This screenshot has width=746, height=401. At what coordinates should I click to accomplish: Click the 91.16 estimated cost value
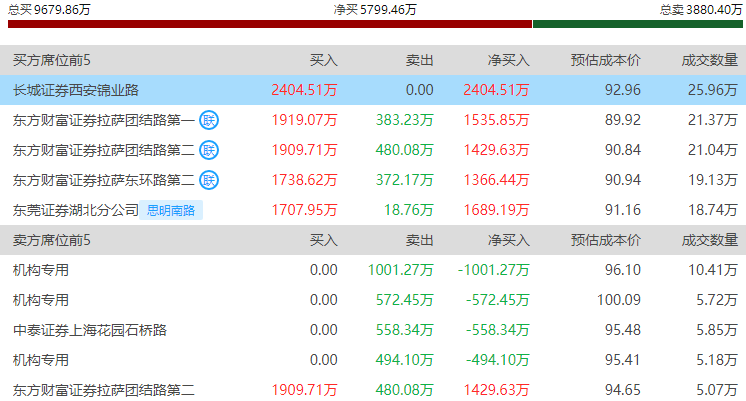(623, 210)
